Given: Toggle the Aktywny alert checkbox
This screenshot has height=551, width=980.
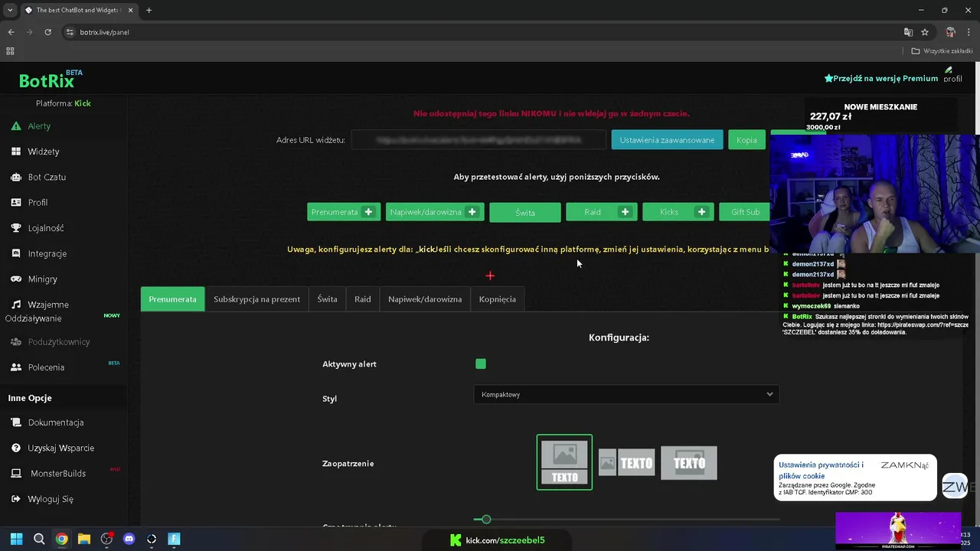Looking at the screenshot, I should coord(481,364).
